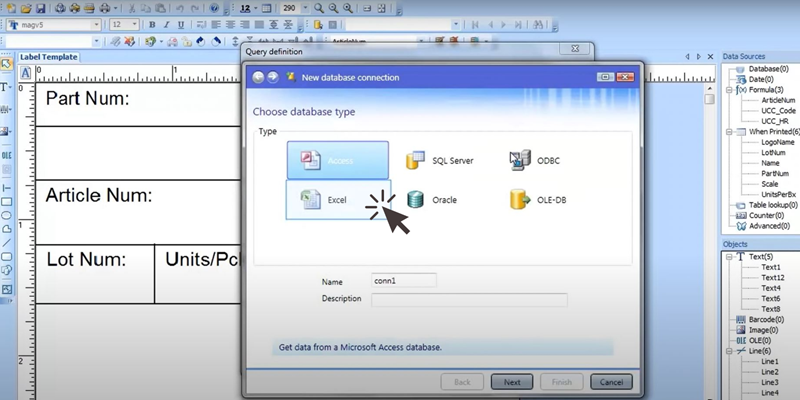Close the Query definition window
Image resolution: width=800 pixels, height=400 pixels.
click(x=575, y=48)
